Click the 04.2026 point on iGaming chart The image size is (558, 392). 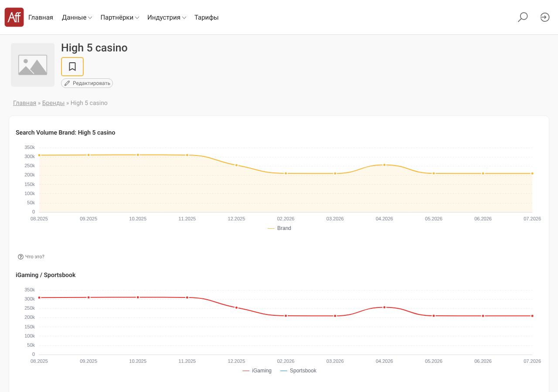[384, 307]
